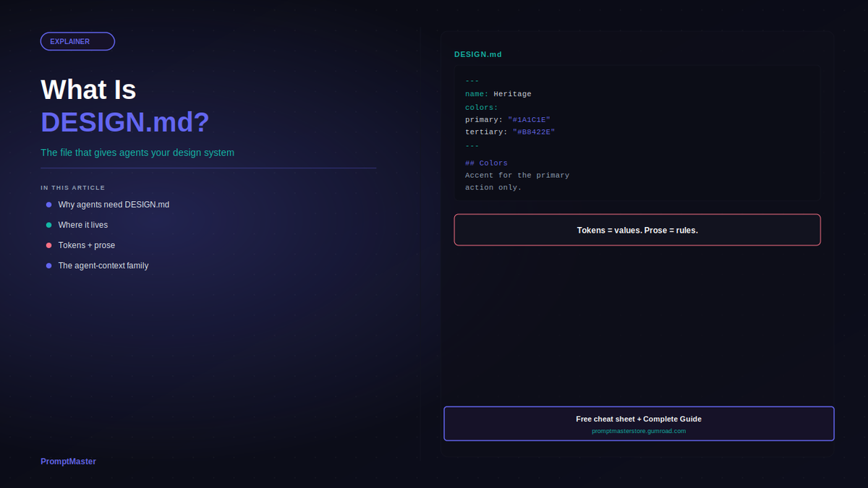Open the promptmasterstore.gumroad.com link

click(x=639, y=431)
